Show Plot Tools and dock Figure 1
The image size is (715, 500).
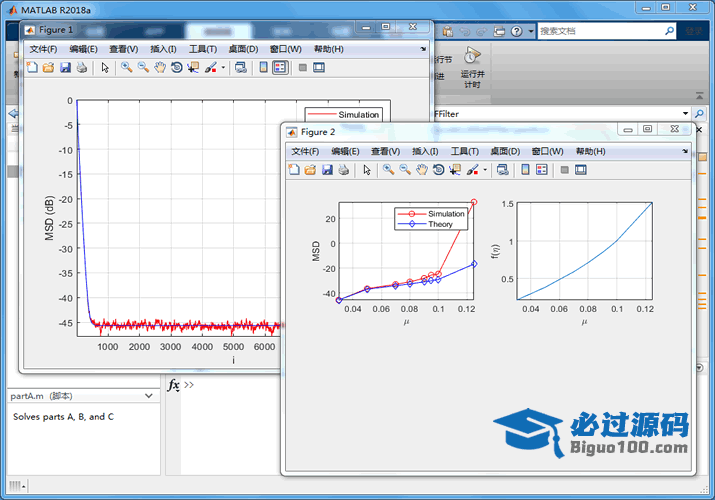coord(319,67)
